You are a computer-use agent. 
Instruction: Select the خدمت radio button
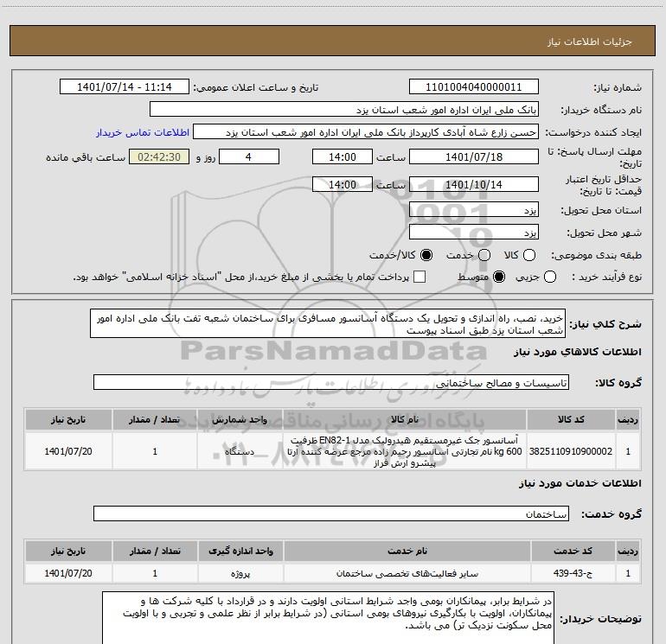tap(484, 255)
